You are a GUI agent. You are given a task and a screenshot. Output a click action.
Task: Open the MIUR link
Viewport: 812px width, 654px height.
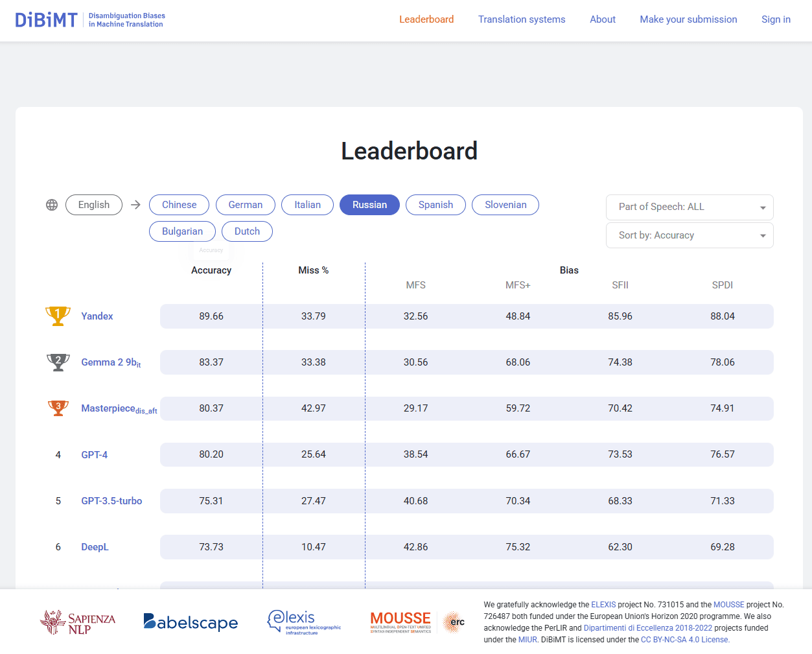click(528, 640)
